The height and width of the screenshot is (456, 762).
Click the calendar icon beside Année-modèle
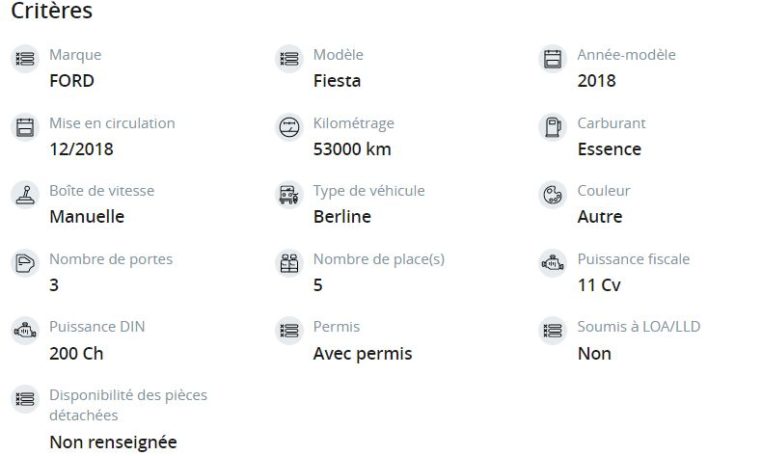(553, 59)
